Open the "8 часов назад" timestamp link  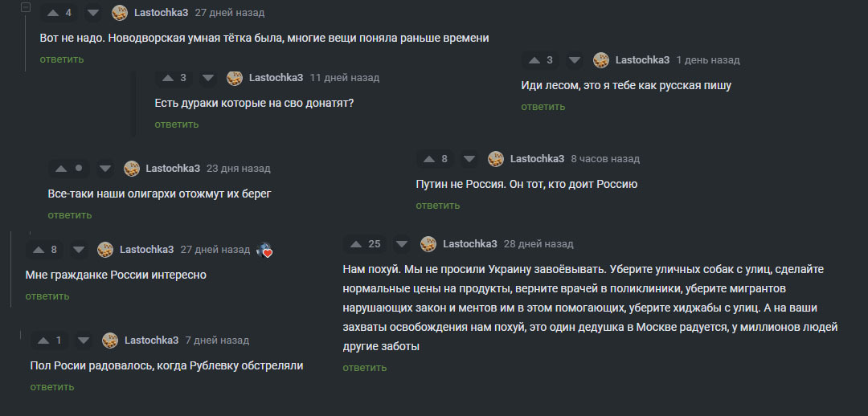click(604, 159)
